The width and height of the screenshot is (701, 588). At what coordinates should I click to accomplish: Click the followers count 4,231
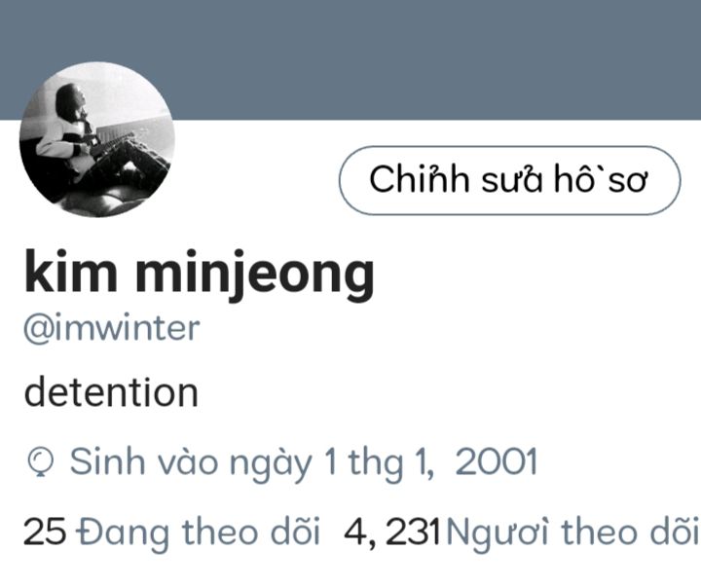pyautogui.click(x=393, y=533)
